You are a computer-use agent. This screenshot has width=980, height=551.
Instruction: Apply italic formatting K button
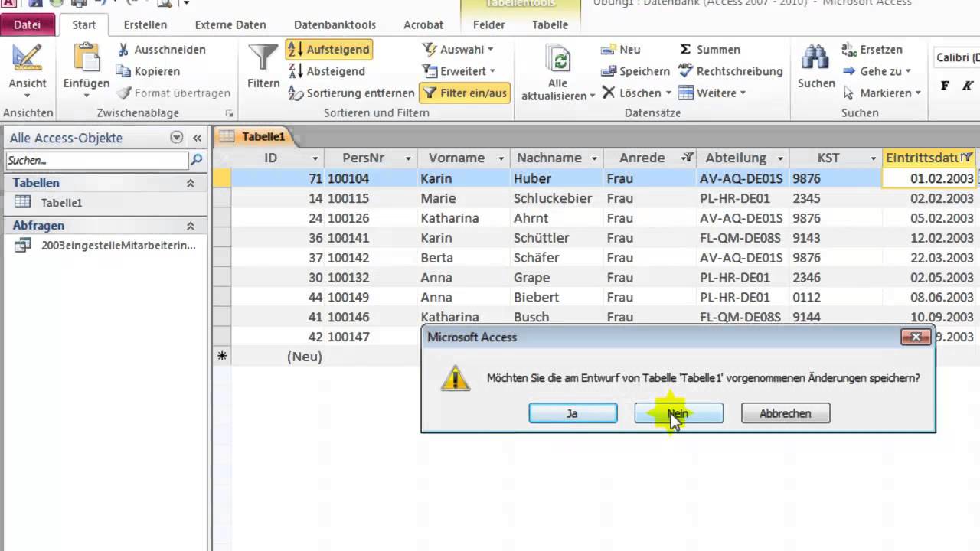pyautogui.click(x=968, y=86)
